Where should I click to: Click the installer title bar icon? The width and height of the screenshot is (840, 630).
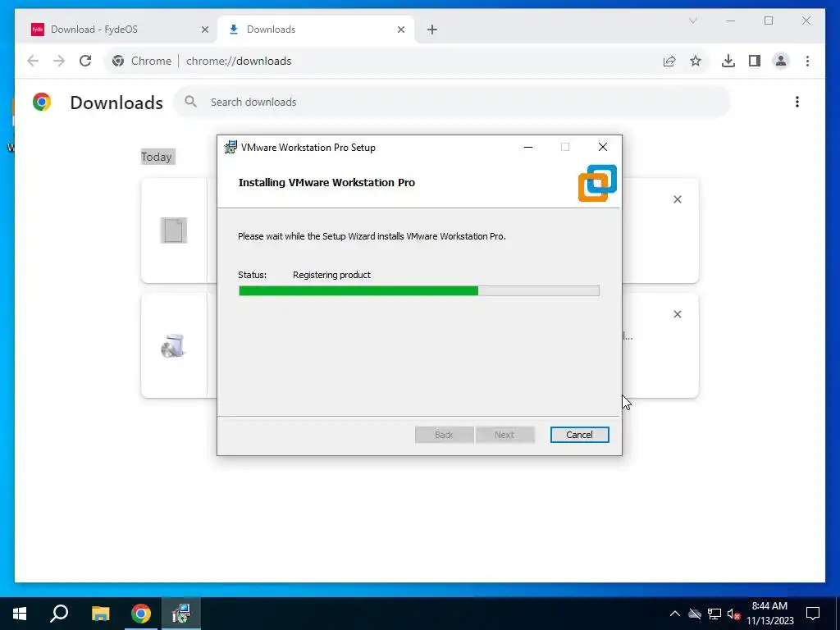[231, 148]
